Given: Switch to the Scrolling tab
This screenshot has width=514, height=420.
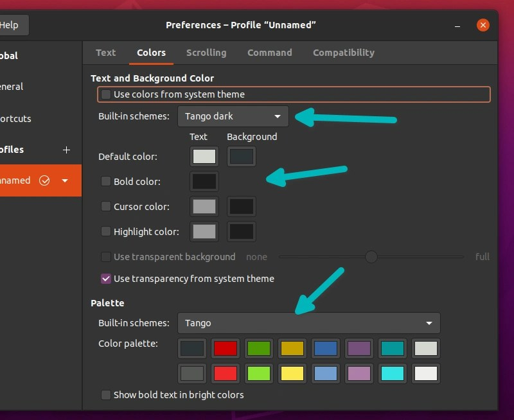Looking at the screenshot, I should 206,53.
